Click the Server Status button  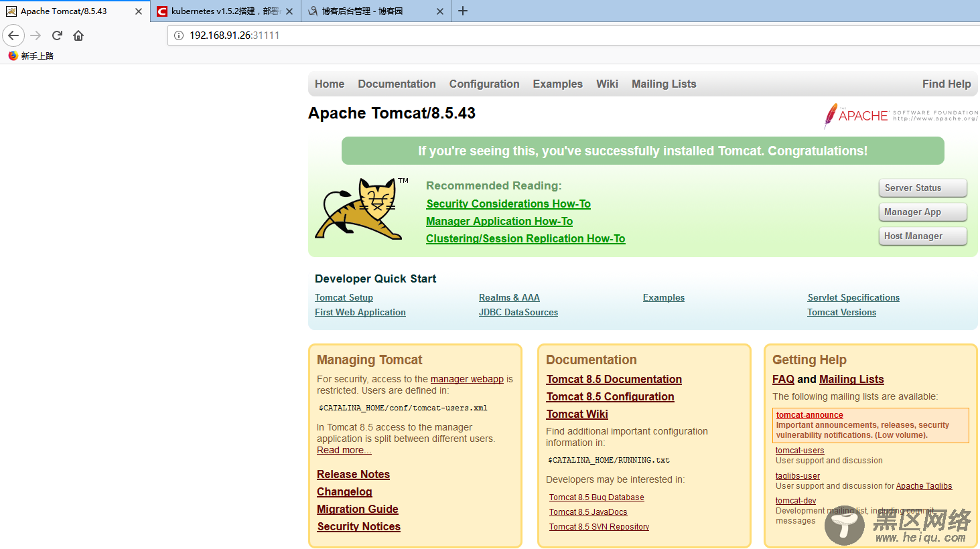923,188
